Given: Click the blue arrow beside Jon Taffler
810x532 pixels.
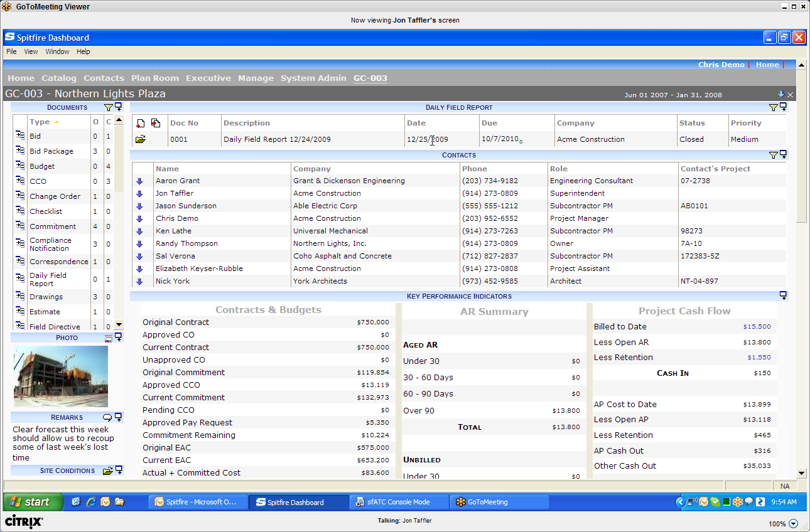Looking at the screenshot, I should click(x=139, y=194).
